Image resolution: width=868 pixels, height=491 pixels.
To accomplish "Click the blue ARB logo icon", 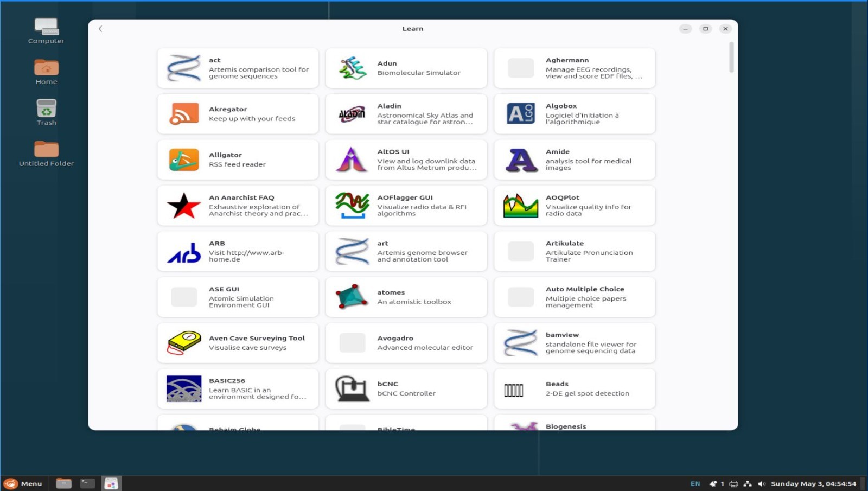I will [184, 252].
